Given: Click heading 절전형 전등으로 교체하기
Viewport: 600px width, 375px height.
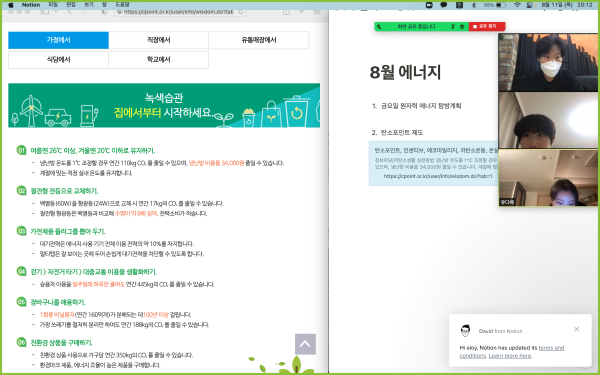Looking at the screenshot, I should [64, 191].
